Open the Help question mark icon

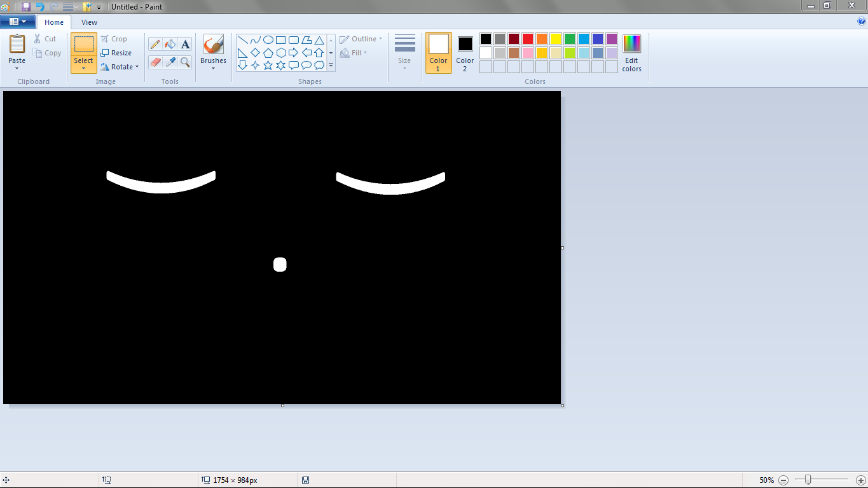pos(862,21)
